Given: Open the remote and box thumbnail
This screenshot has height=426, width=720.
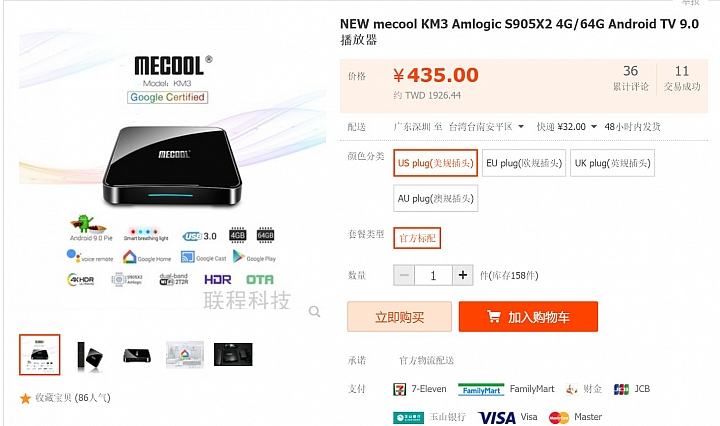Looking at the screenshot, I should (89, 355).
